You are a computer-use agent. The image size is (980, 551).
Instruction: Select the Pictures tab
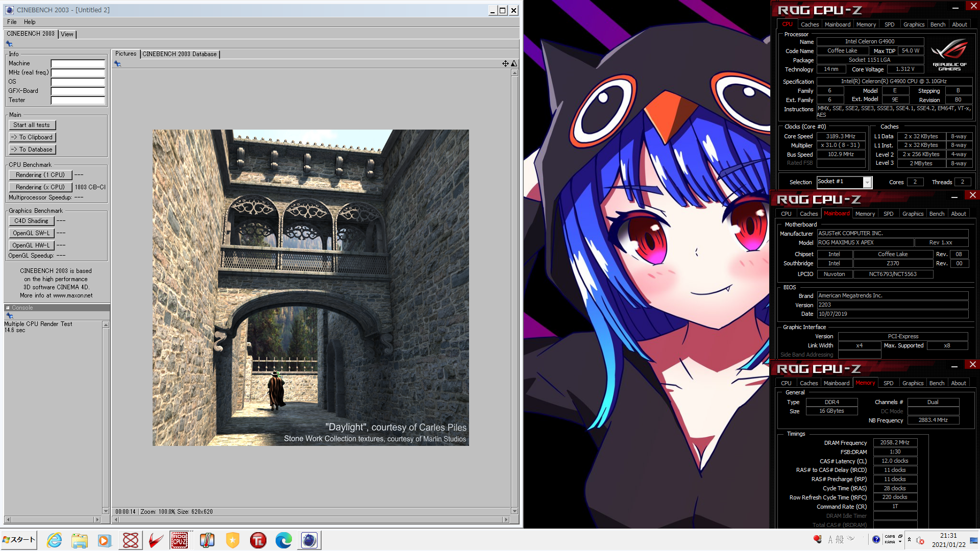point(126,54)
